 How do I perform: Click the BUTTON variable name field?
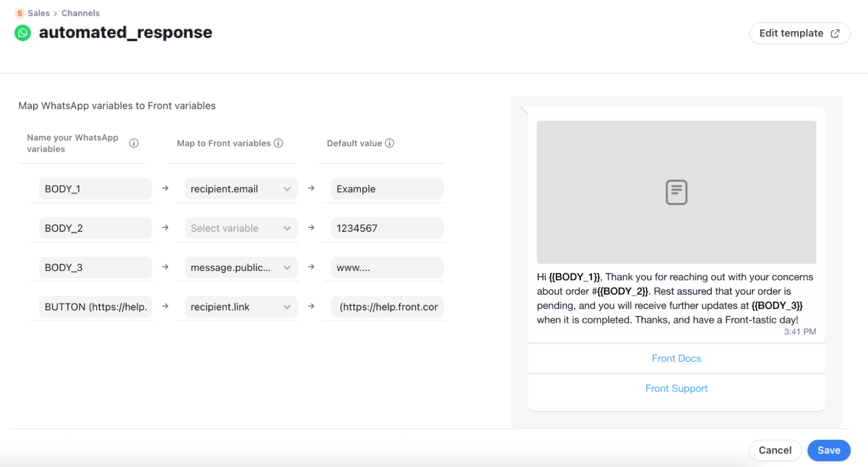coord(95,307)
